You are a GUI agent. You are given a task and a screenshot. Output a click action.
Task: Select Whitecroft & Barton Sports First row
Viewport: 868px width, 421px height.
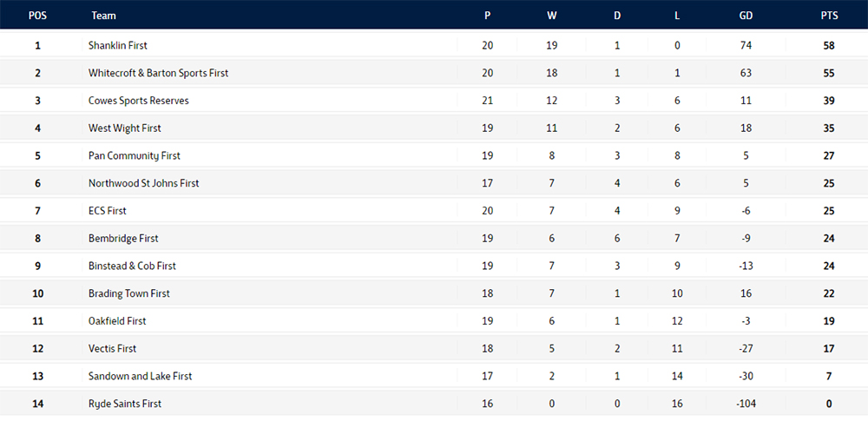[x=434, y=73]
